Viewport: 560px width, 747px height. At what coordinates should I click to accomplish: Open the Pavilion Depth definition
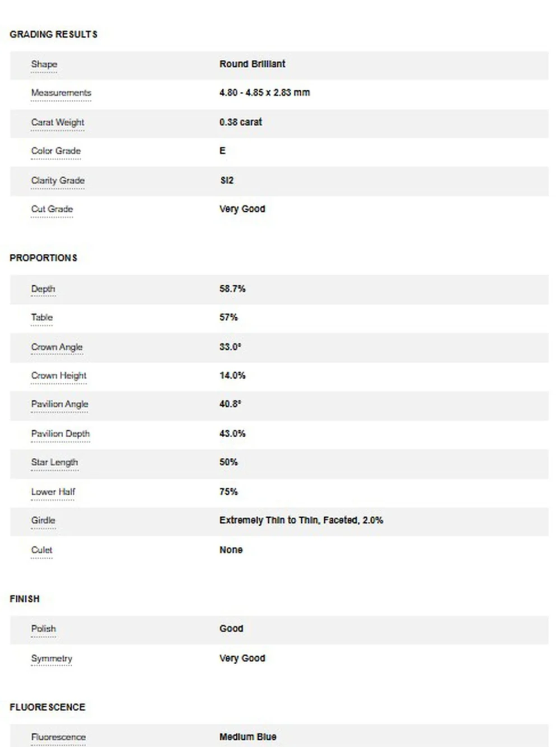(60, 434)
